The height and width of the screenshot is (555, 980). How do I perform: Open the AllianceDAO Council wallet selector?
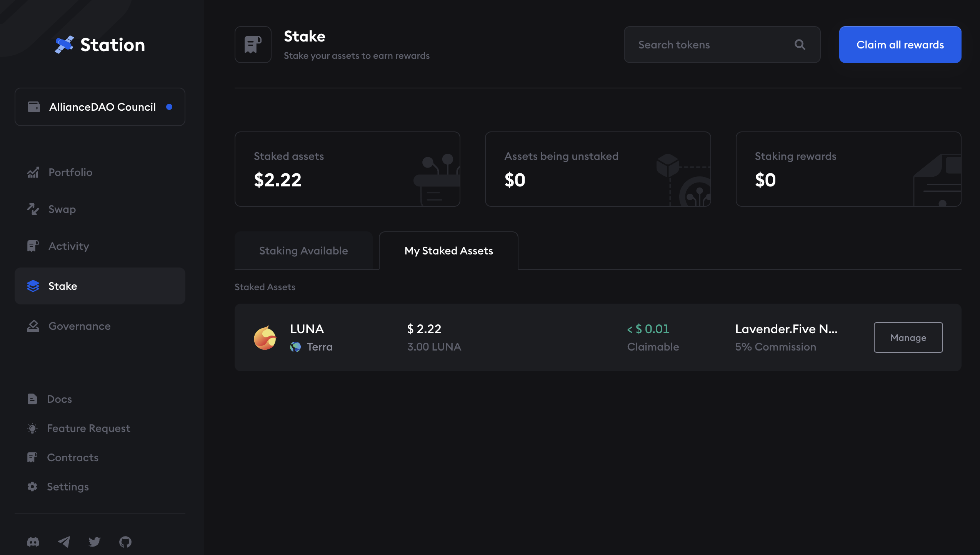tap(100, 107)
